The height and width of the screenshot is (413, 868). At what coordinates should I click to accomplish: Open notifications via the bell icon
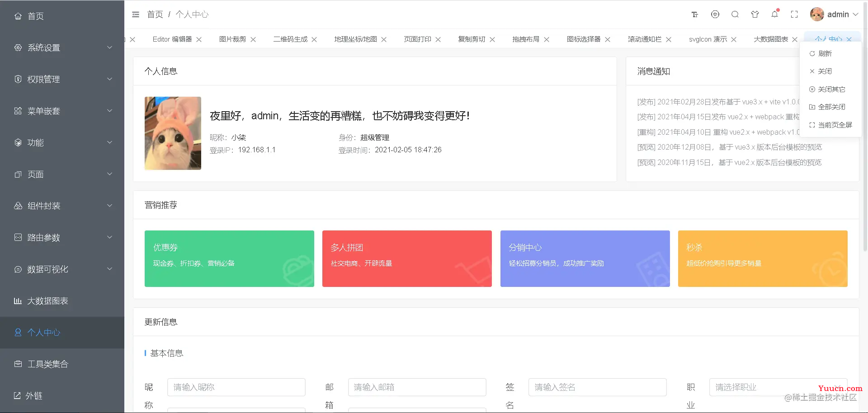click(775, 14)
